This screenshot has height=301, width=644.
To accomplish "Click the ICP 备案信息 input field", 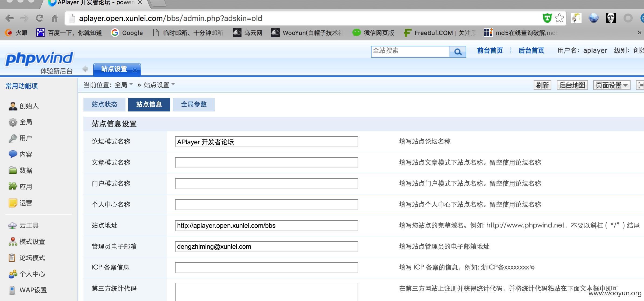I will (x=266, y=268).
